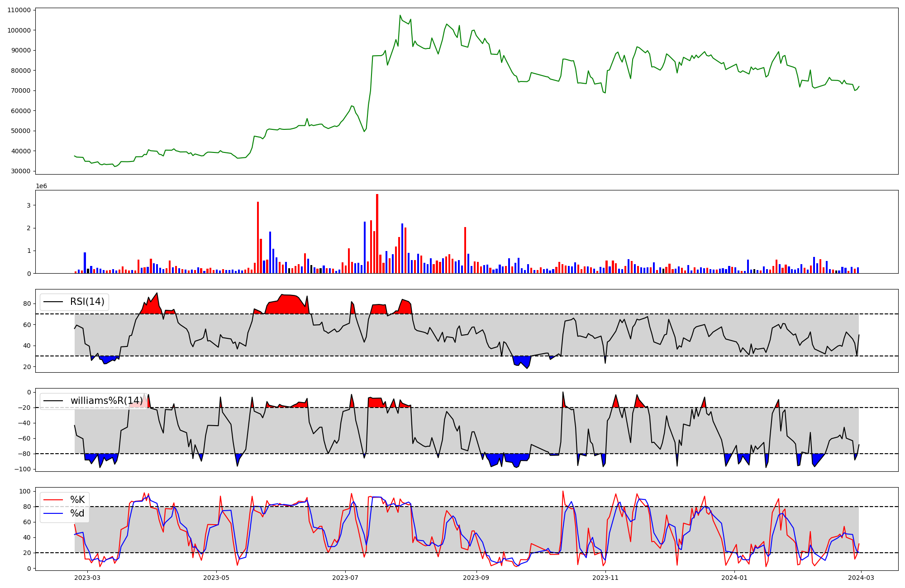The image size is (905, 588).
Task: Click the highest peak of green price line
Action: tap(400, 16)
